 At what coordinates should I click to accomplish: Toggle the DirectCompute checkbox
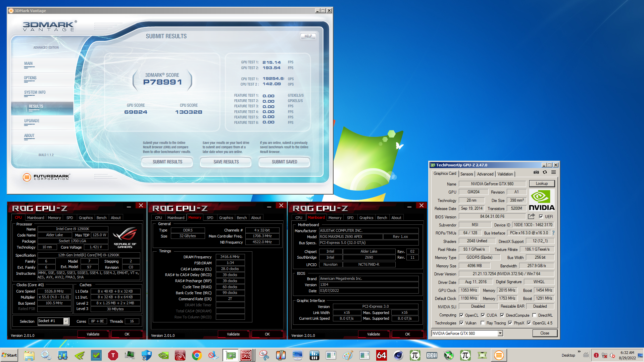pyautogui.click(x=502, y=315)
